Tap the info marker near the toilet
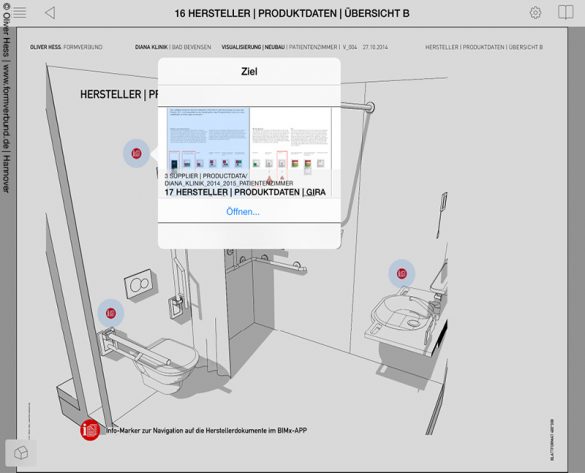 click(x=110, y=313)
